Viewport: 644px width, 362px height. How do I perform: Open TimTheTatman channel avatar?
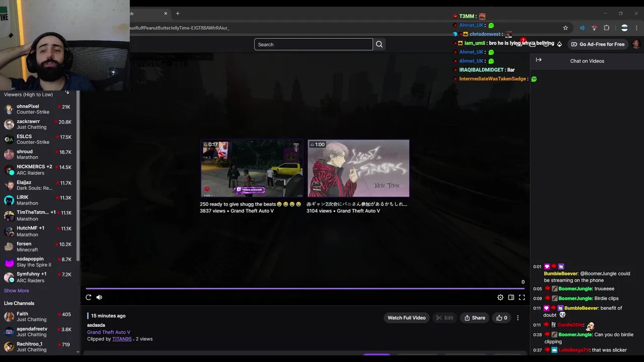coord(9,215)
